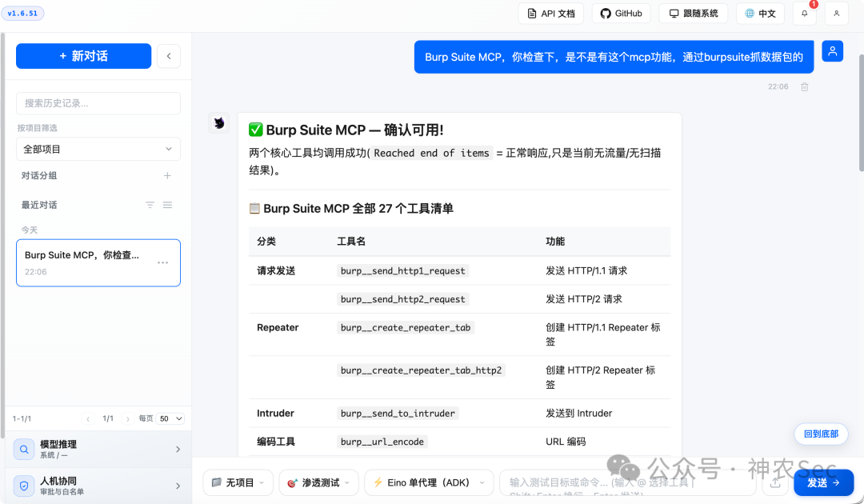Click the 功能 column header
The image size is (864, 504).
point(555,242)
